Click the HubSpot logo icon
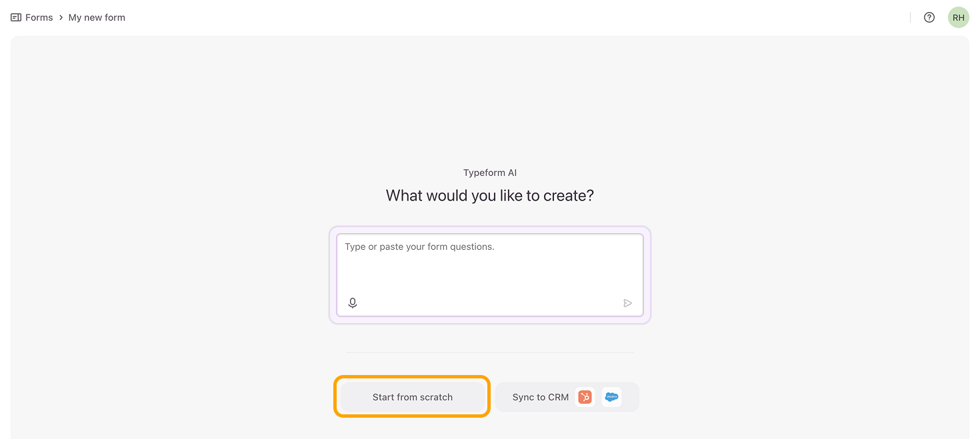The image size is (980, 439). pos(585,397)
